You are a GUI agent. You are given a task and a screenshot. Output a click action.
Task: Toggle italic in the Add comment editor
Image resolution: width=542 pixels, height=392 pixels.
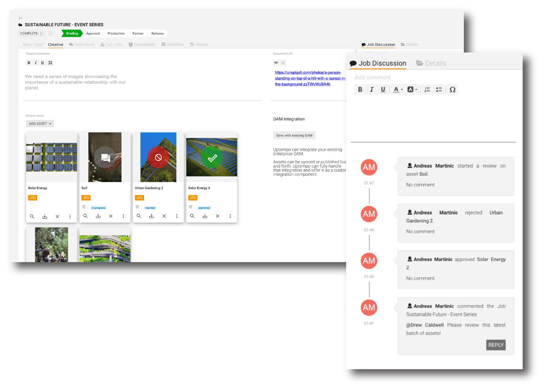pos(372,89)
